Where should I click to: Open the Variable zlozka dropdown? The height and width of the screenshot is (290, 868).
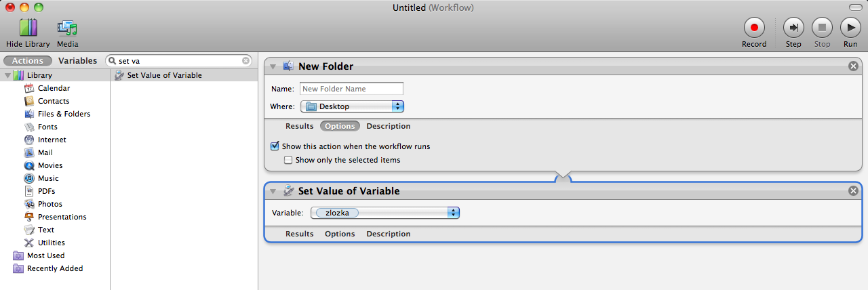385,213
